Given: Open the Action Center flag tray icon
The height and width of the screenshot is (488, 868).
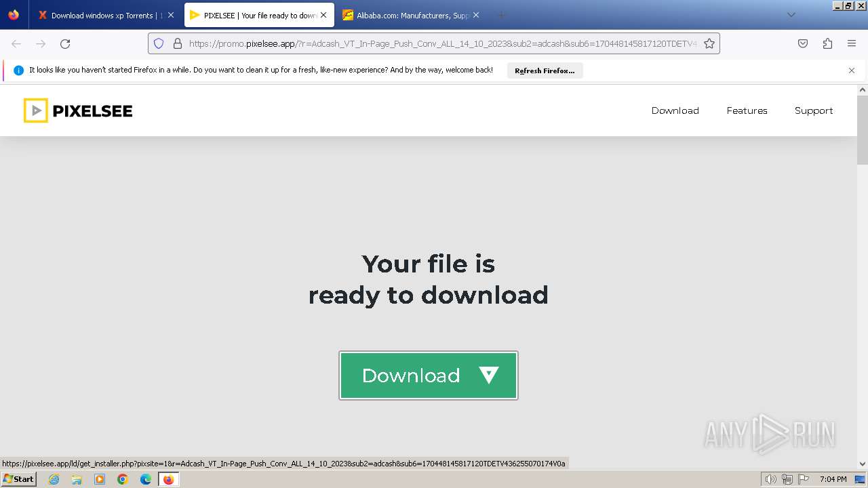Looking at the screenshot, I should pyautogui.click(x=802, y=479).
